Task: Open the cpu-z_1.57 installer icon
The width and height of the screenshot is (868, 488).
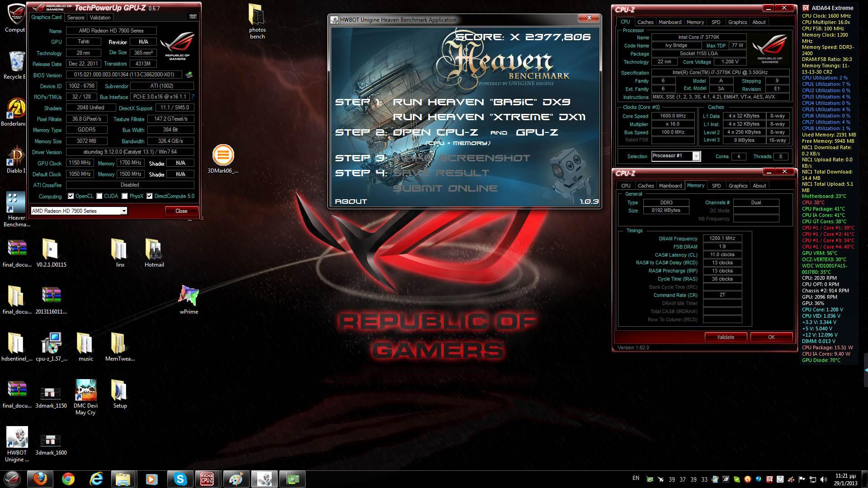Action: coord(51,347)
